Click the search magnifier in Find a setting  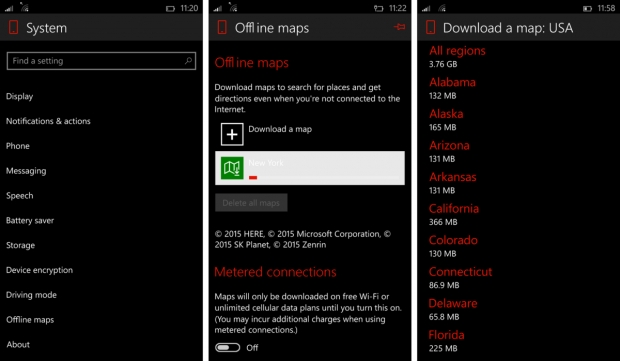coord(188,61)
